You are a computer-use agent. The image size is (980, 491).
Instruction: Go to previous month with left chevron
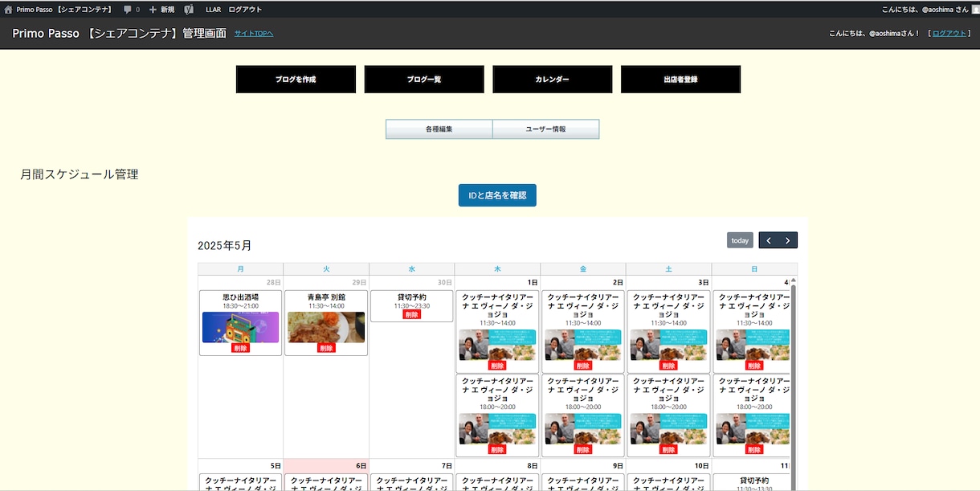click(769, 240)
